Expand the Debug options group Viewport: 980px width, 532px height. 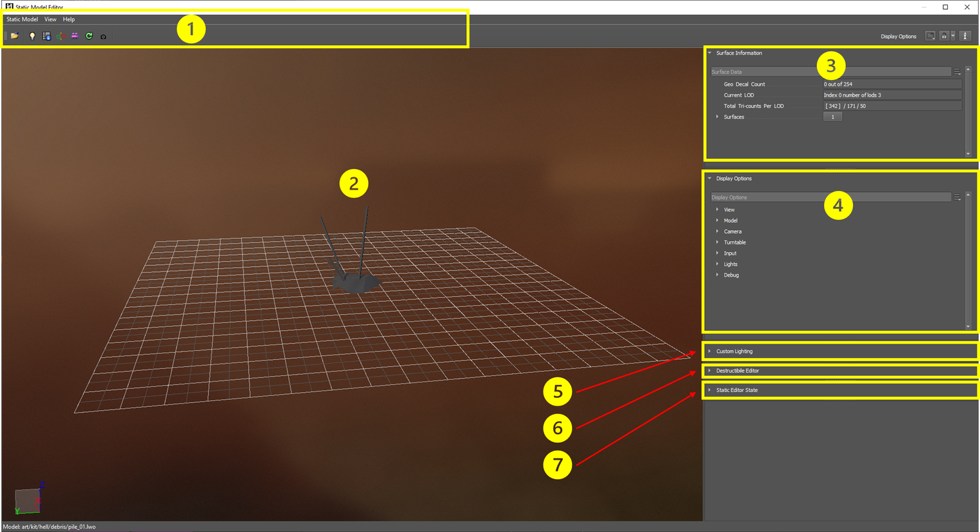coord(717,275)
